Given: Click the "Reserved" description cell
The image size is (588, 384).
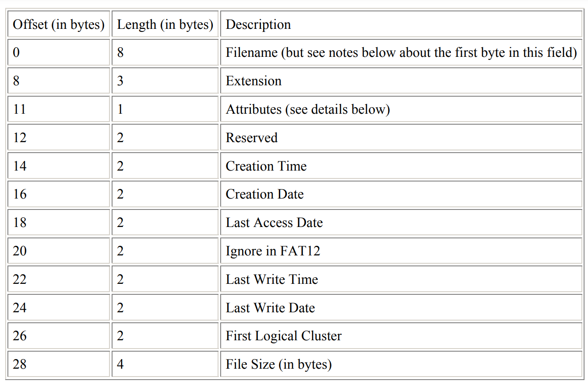Looking at the screenshot, I should click(x=252, y=137).
